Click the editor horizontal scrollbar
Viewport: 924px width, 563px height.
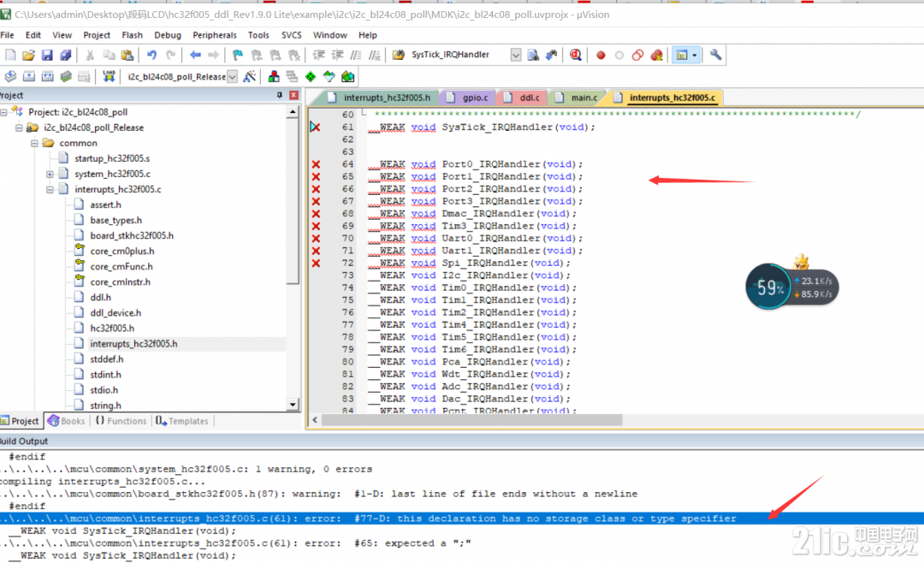pyautogui.click(x=471, y=420)
